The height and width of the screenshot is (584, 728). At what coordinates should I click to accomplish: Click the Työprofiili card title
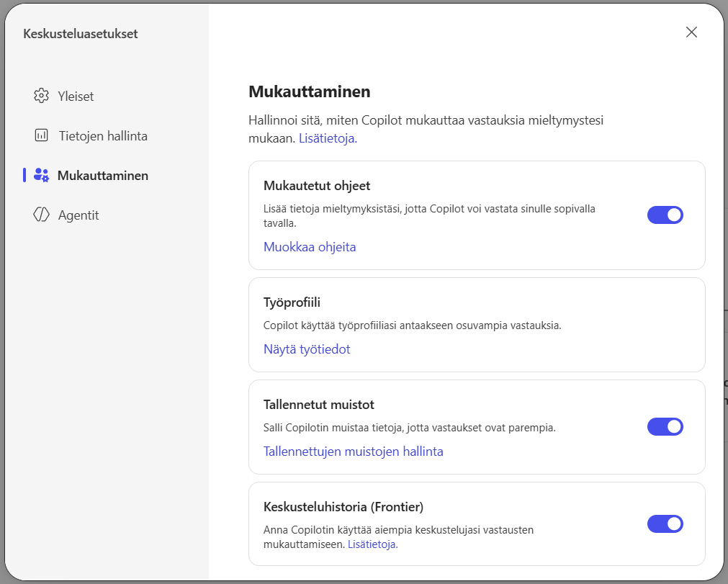tap(291, 302)
